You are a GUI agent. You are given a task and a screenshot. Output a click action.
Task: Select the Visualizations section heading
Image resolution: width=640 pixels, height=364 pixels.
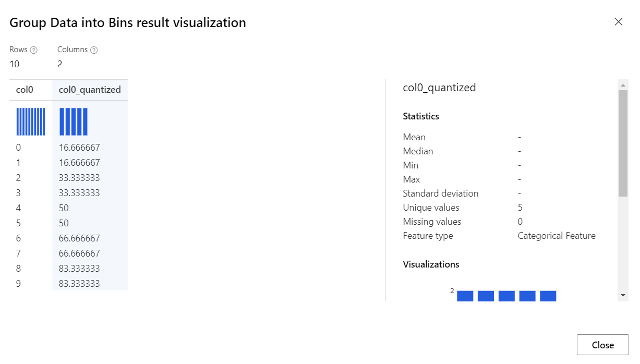(431, 264)
